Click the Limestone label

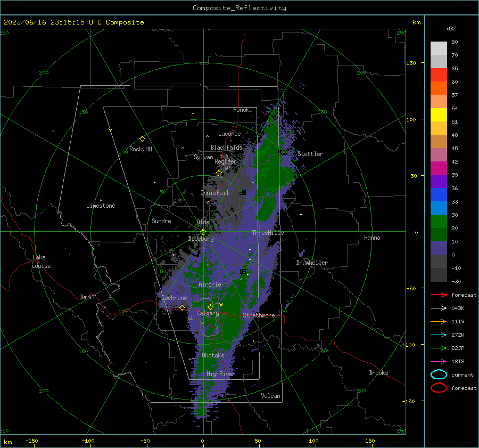click(101, 206)
